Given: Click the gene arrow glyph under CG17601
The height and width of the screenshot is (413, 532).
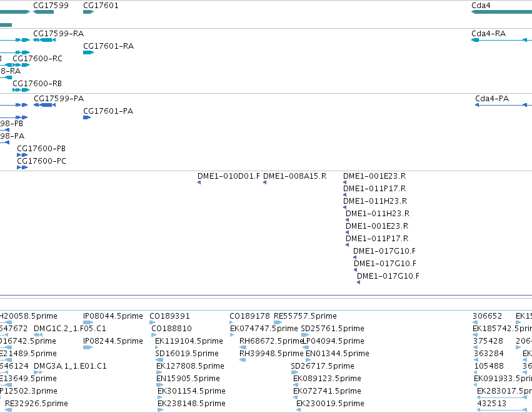Looking at the screenshot, I should (88, 12).
